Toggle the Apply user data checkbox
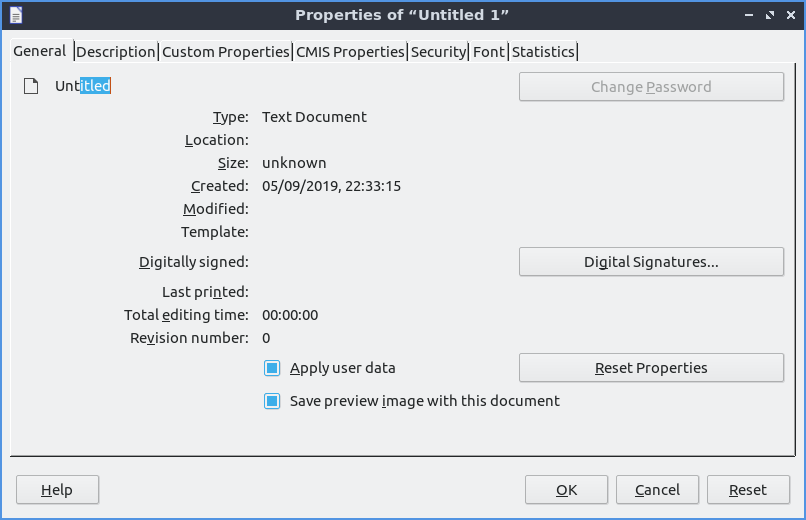The height and width of the screenshot is (520, 806). click(272, 368)
